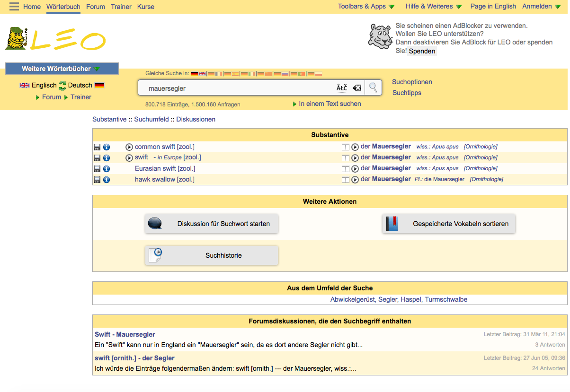The image size is (570, 392).
Task: Open forum thread swift [ornith.] - der Segler
Action: point(134,358)
